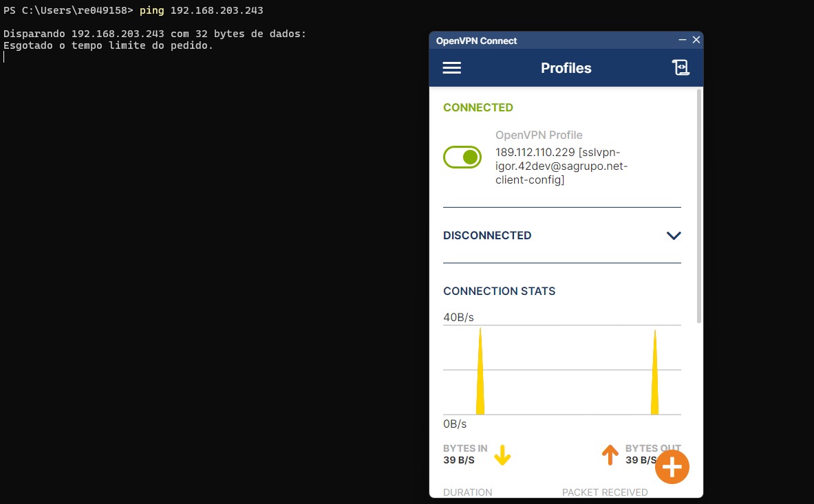Click the OpenVPN Profile label
The image size is (814, 504).
538,135
